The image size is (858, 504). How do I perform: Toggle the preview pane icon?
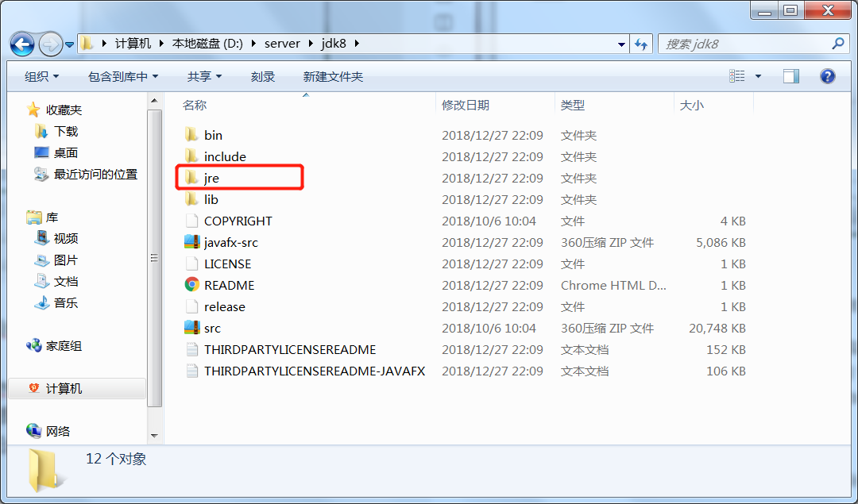790,76
